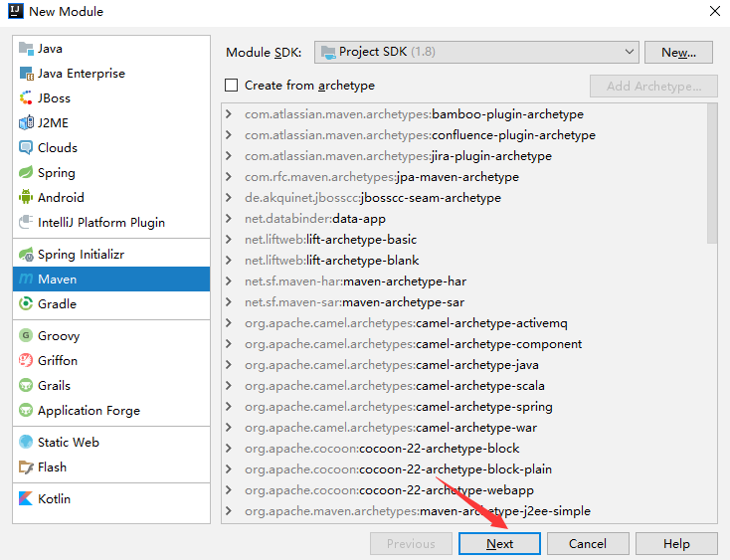Screen dimensions: 730x560
Task: Select the J2ME phone icon
Action: click(26, 123)
